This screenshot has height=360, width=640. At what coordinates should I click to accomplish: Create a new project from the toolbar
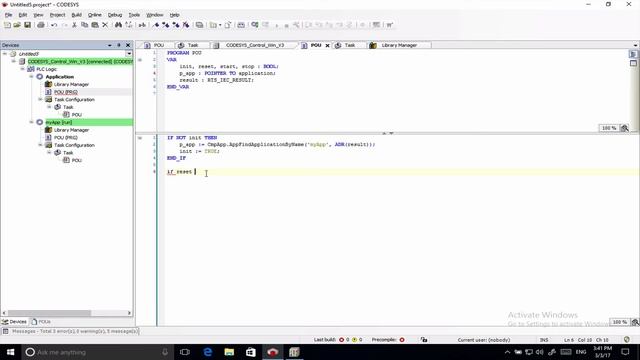point(7,25)
